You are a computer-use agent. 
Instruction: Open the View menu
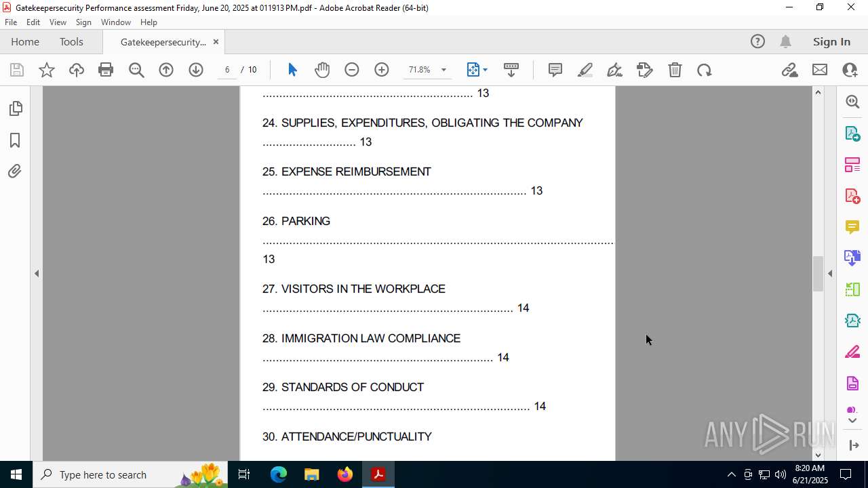point(58,22)
